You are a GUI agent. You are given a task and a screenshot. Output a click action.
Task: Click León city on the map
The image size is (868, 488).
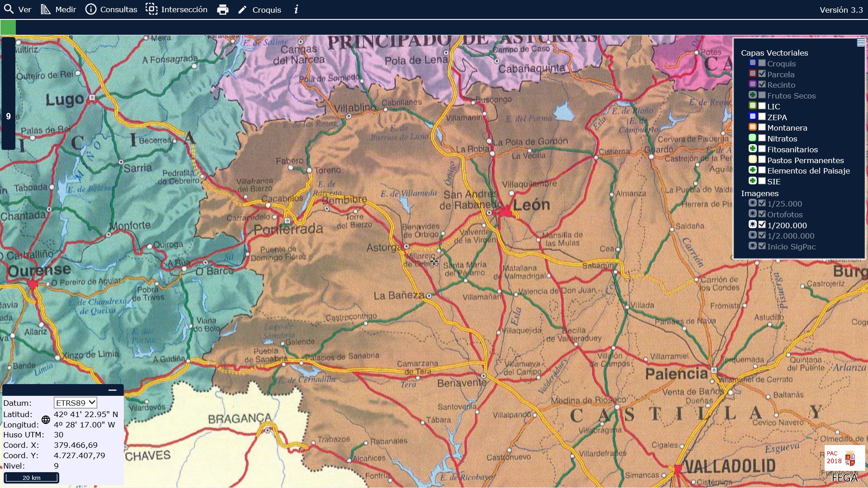[505, 211]
